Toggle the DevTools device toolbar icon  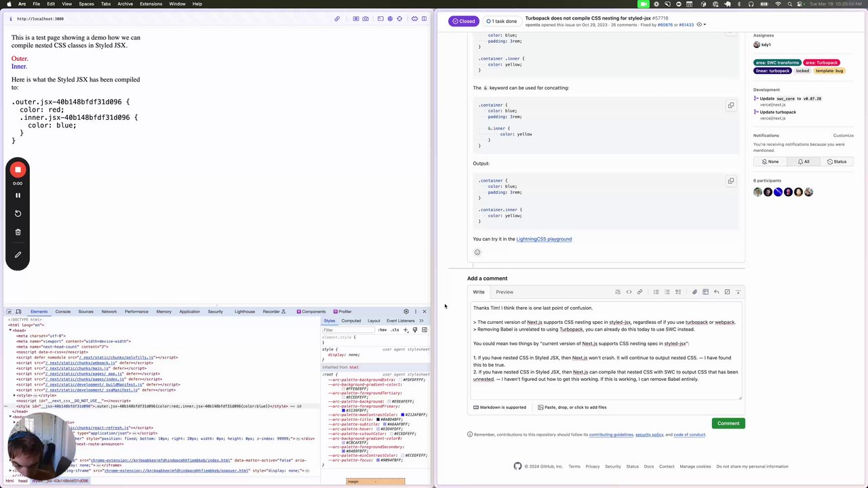coord(18,312)
